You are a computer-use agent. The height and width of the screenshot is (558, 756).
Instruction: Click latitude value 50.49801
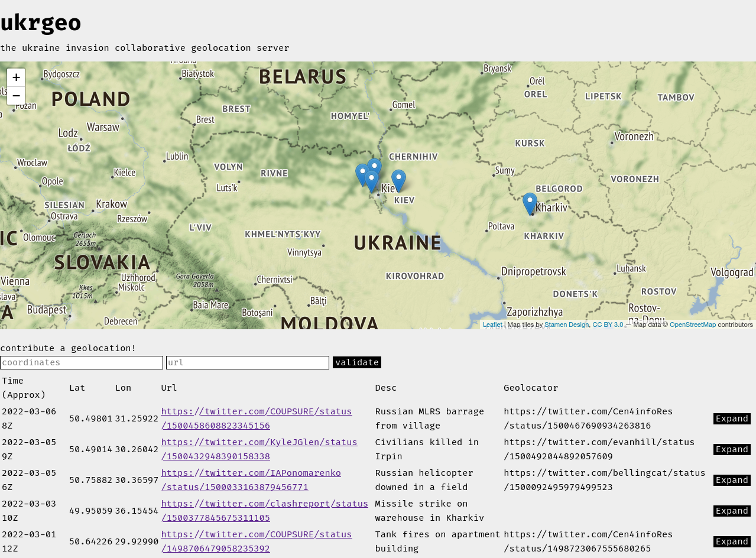pos(91,418)
